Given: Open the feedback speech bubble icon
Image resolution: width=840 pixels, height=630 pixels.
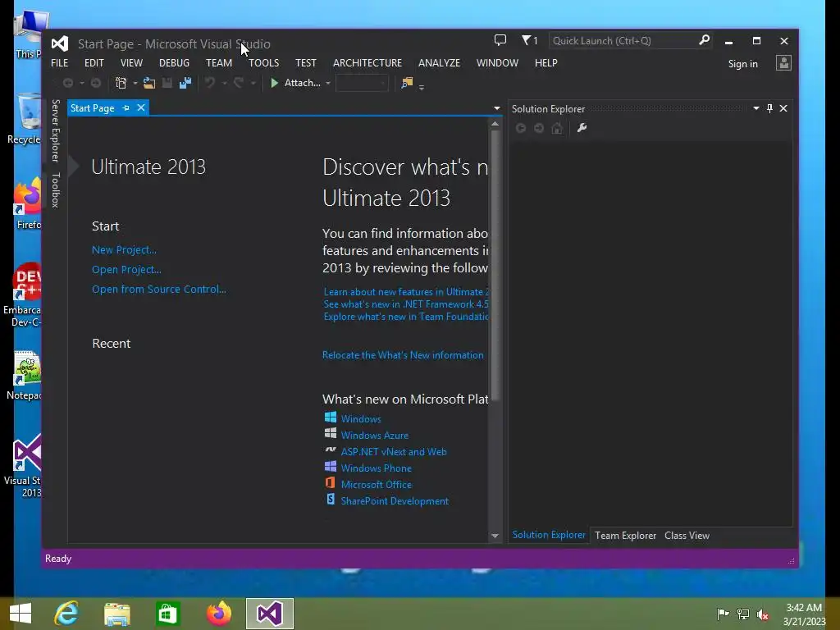Looking at the screenshot, I should pyautogui.click(x=500, y=40).
